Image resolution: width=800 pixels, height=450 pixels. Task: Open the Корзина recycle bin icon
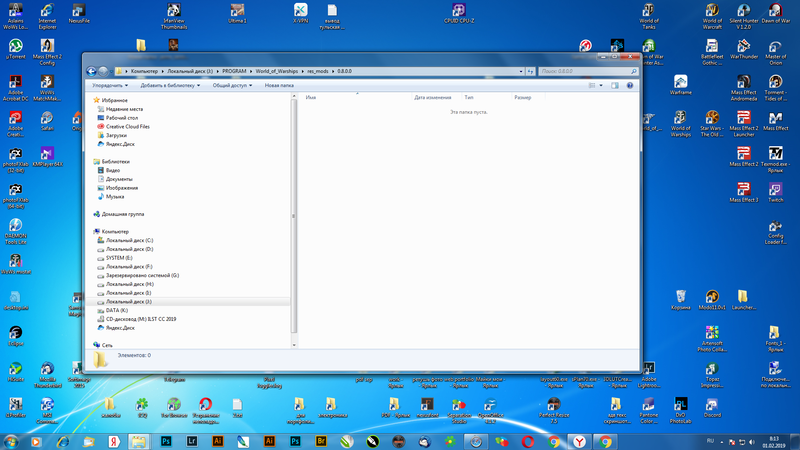pos(681,300)
